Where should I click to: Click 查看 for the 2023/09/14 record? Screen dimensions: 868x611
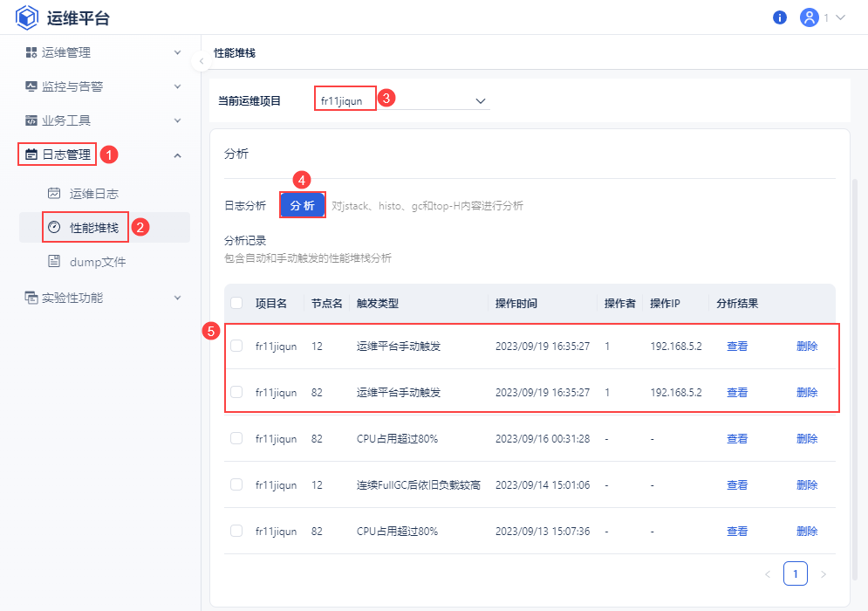[737, 485]
